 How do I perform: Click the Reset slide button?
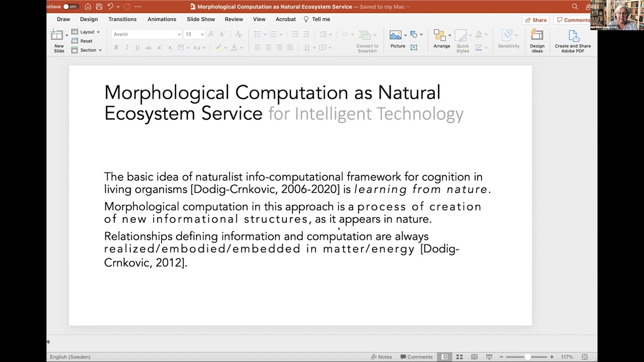(82, 41)
